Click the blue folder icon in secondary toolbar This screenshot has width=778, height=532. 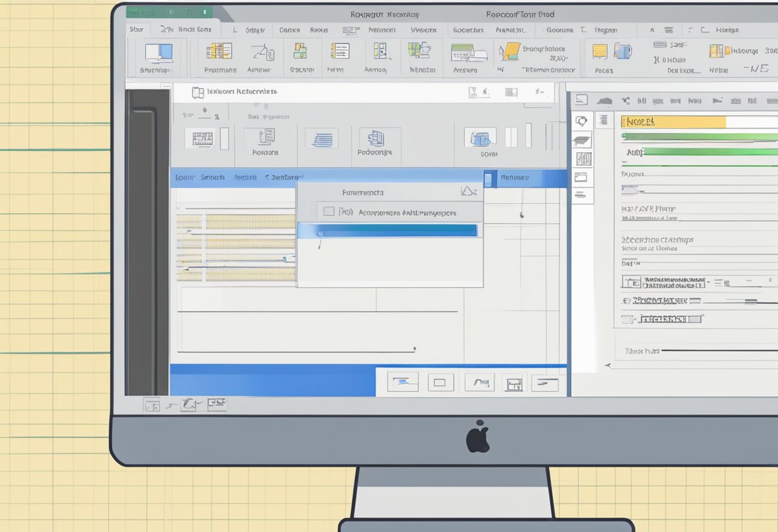[482, 137]
